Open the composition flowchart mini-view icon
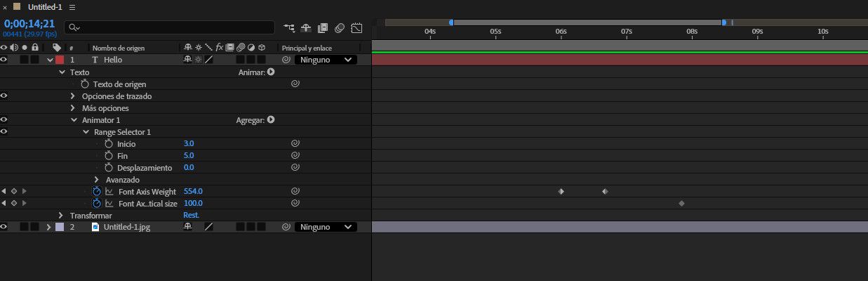This screenshot has height=281, width=868. pyautogui.click(x=289, y=28)
